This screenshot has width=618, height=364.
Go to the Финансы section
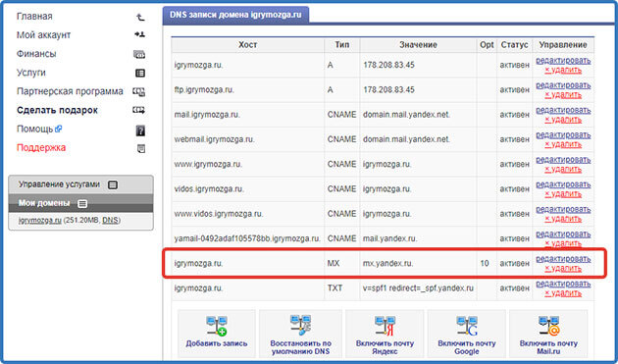pos(36,54)
